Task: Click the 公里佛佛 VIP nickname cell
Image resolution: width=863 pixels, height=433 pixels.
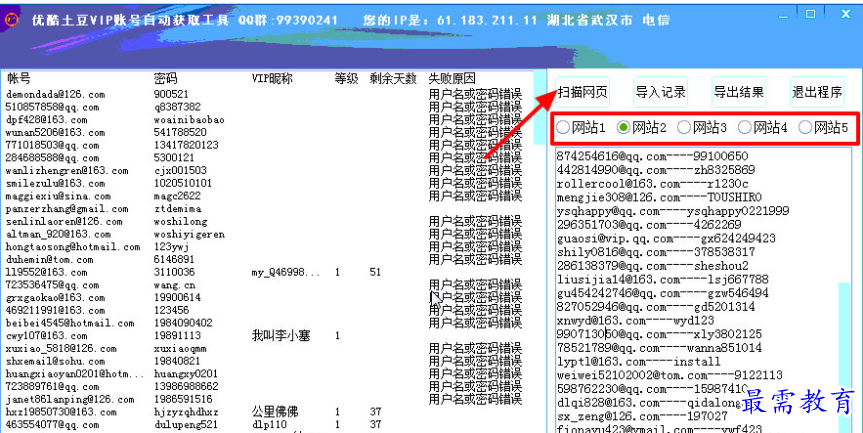Action: (x=275, y=412)
